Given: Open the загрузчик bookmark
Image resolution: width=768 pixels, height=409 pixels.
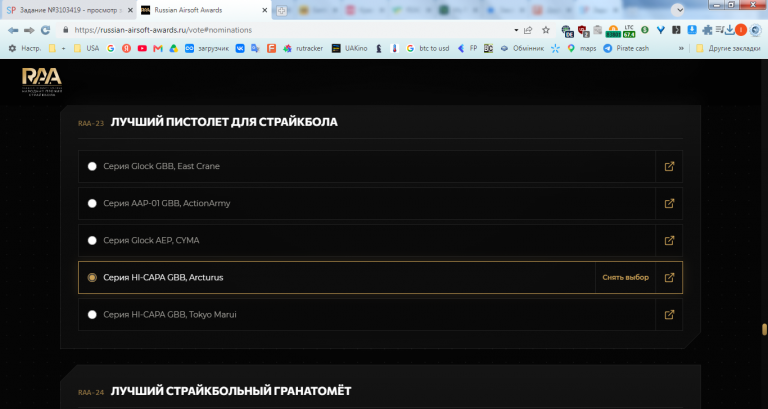Looking at the screenshot, I should (207, 48).
